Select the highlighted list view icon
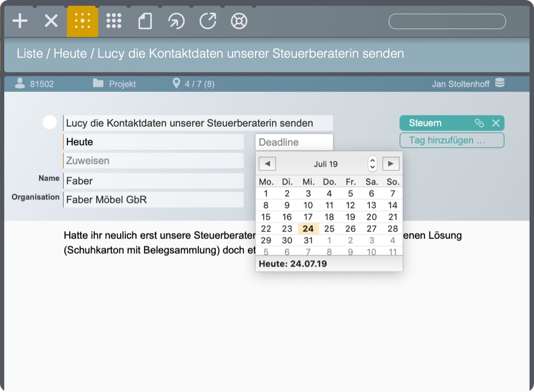 (x=82, y=21)
